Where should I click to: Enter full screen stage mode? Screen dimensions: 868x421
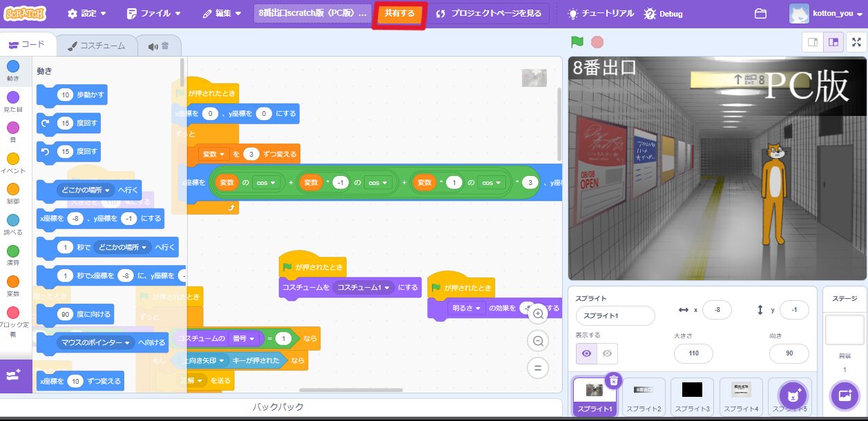(856, 42)
